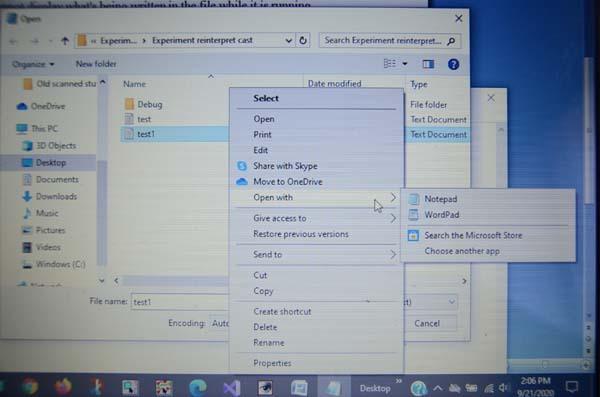Click in the Search Experiment reinterpret box
Image resolution: width=600 pixels, height=397 pixels.
pyautogui.click(x=389, y=41)
